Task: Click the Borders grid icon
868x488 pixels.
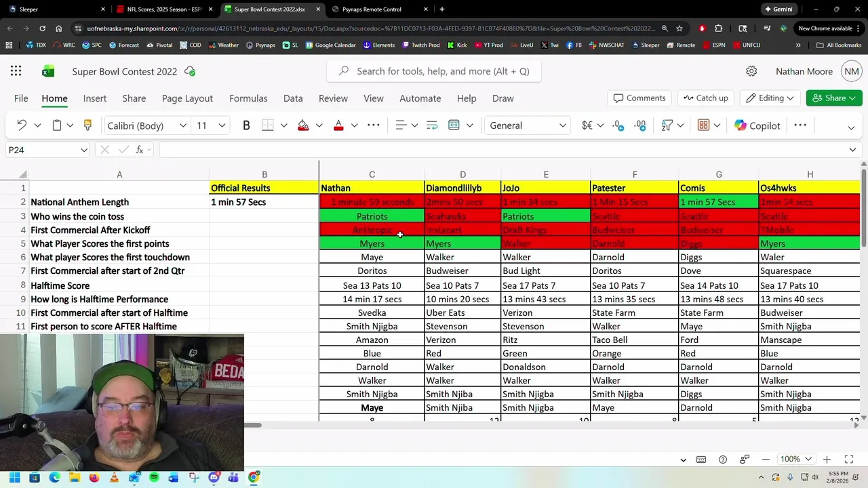Action: coord(268,125)
